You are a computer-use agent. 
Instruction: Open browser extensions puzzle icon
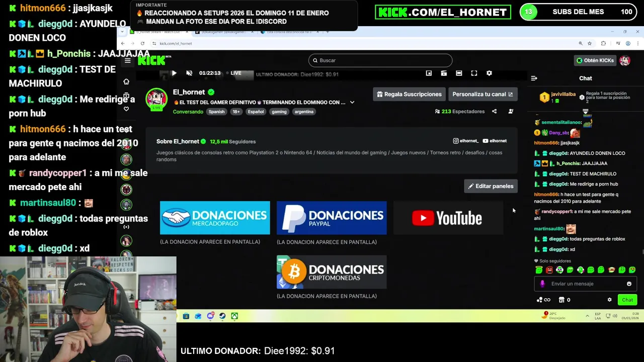[603, 43]
